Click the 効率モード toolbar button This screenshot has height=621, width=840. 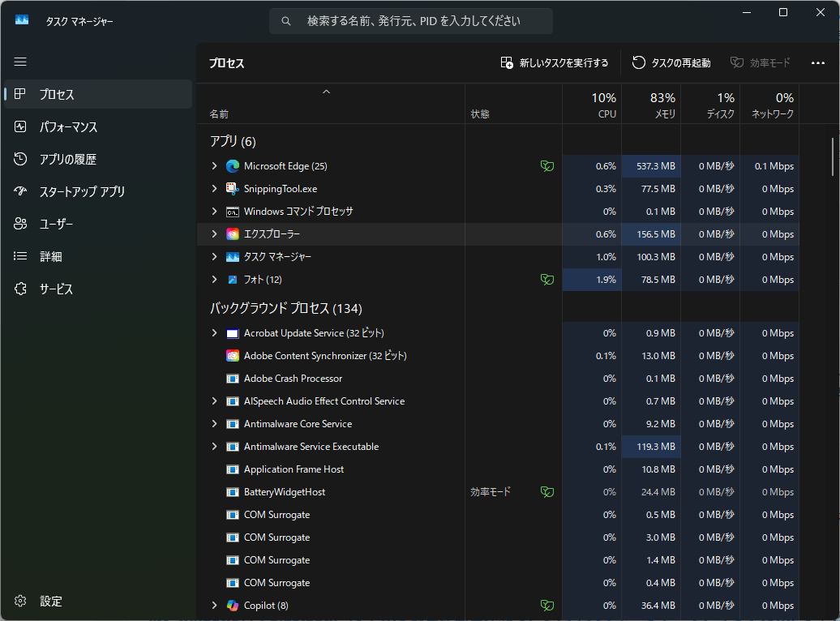[761, 62]
